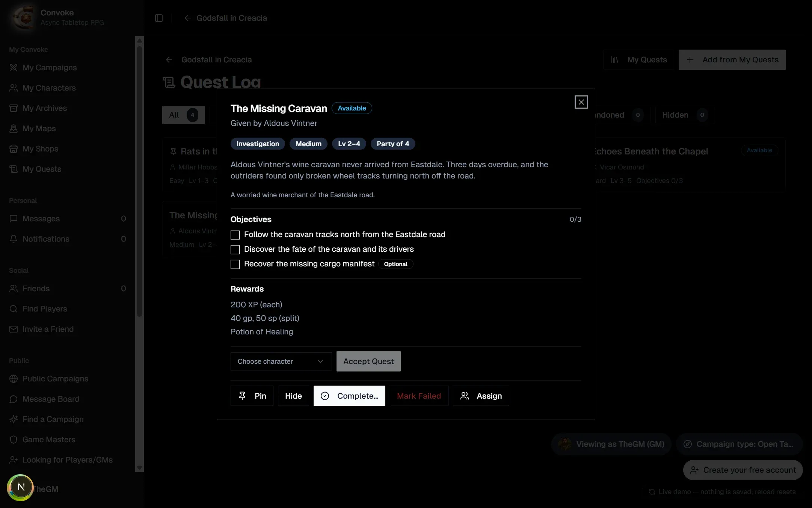Click Campaign type: Open Ta... chip
This screenshot has height=508, width=812.
click(739, 444)
